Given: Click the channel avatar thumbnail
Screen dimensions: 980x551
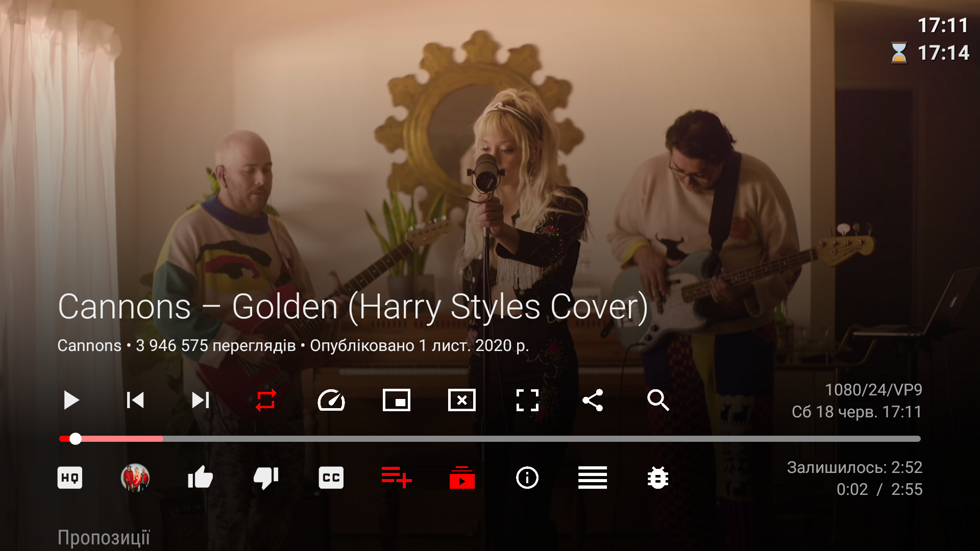Looking at the screenshot, I should point(135,478).
